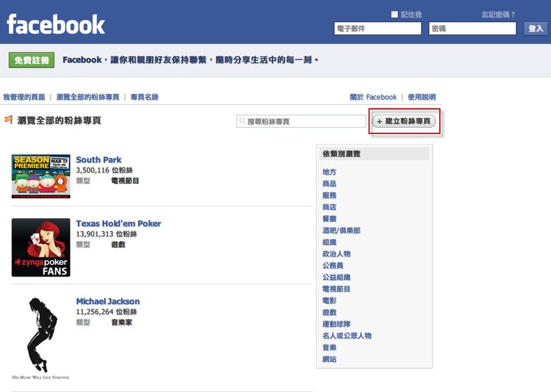Open the South Park title link

point(99,159)
